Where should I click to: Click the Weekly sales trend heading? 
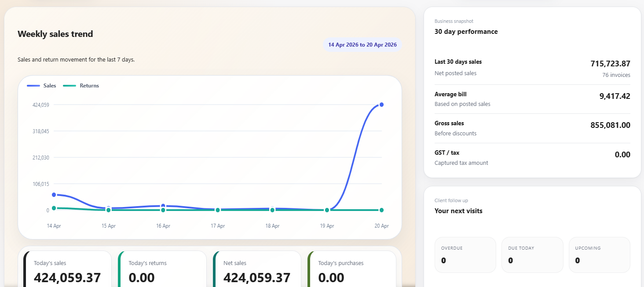pyautogui.click(x=55, y=34)
